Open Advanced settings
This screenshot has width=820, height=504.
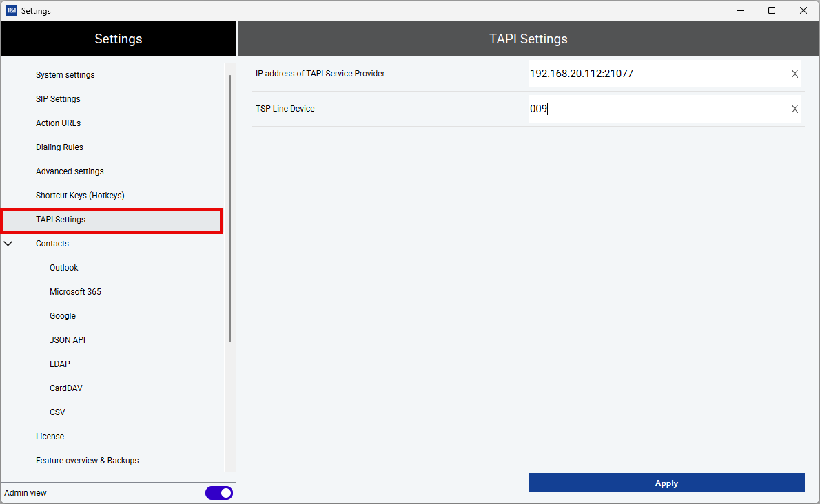[70, 171]
